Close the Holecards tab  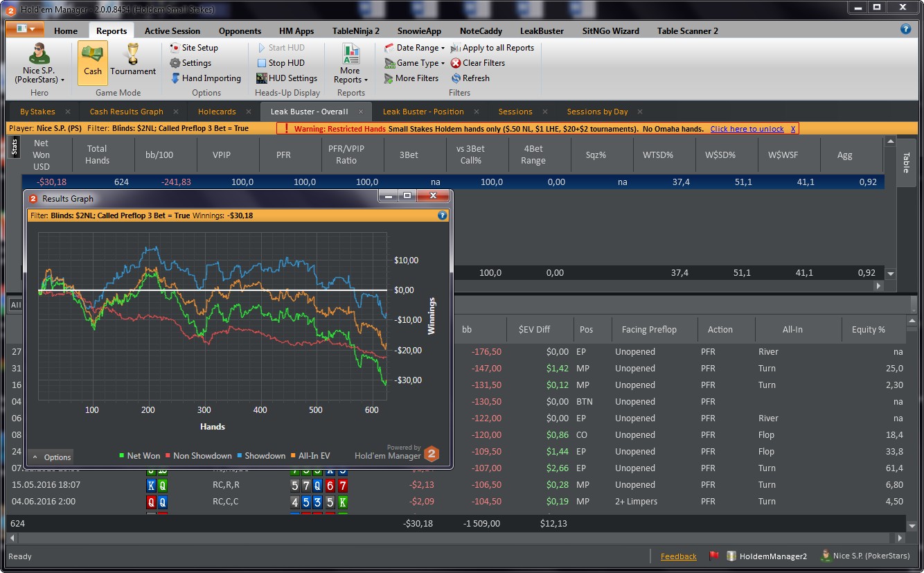(249, 112)
